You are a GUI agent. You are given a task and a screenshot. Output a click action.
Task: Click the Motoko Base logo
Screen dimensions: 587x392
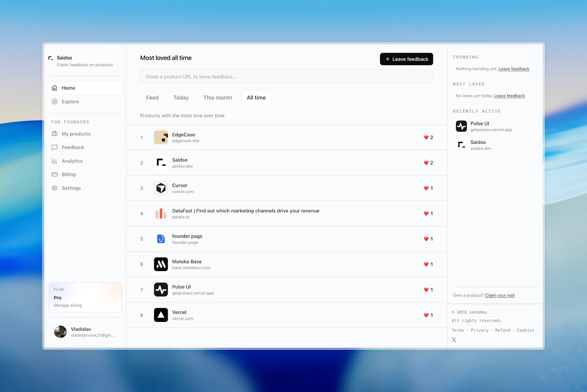tap(161, 264)
